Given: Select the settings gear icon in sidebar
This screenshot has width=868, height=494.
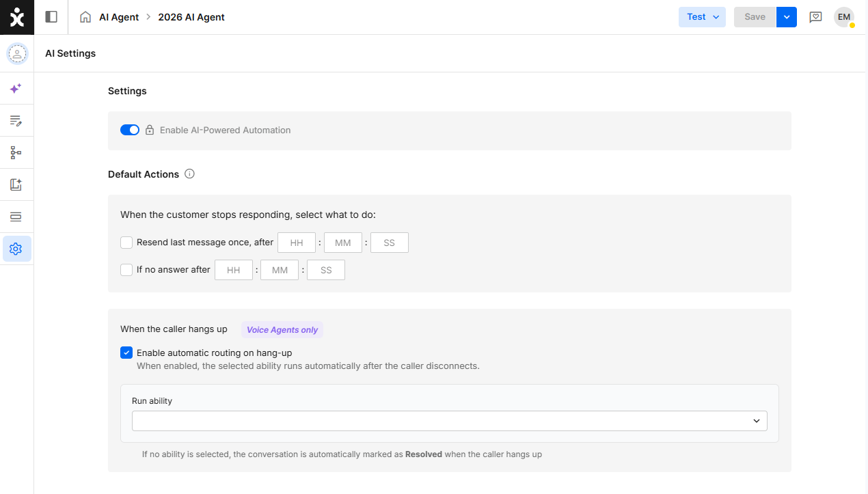Looking at the screenshot, I should tap(16, 249).
